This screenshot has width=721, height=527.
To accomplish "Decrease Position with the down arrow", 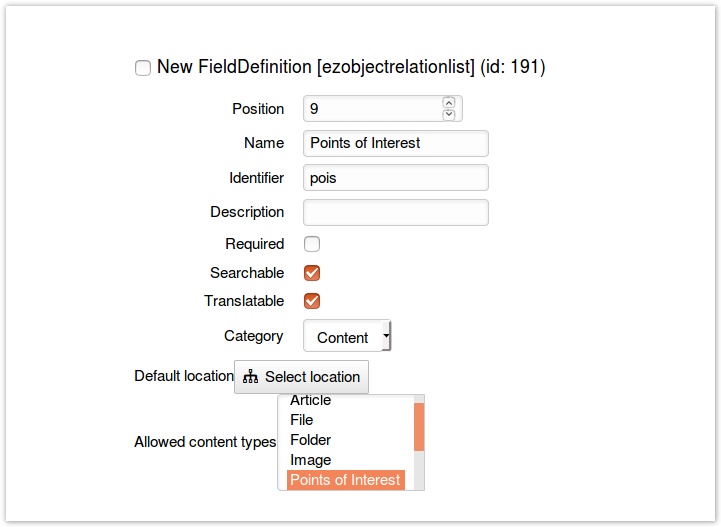I will coord(448,114).
